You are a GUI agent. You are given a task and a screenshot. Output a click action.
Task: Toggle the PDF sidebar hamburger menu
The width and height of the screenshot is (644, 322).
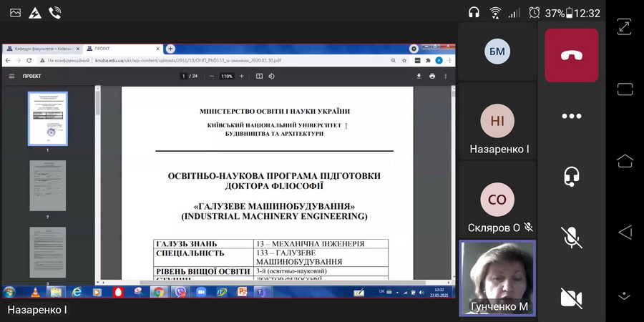tap(11, 76)
